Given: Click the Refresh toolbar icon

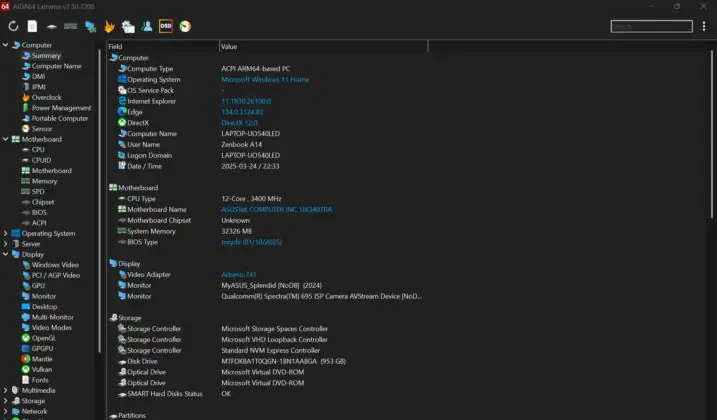Looking at the screenshot, I should pos(13,26).
